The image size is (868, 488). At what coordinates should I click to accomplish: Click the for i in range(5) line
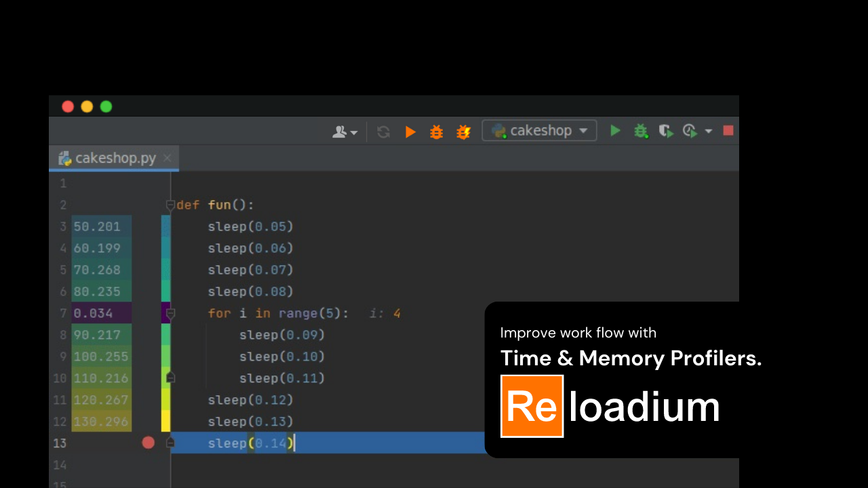(x=278, y=313)
